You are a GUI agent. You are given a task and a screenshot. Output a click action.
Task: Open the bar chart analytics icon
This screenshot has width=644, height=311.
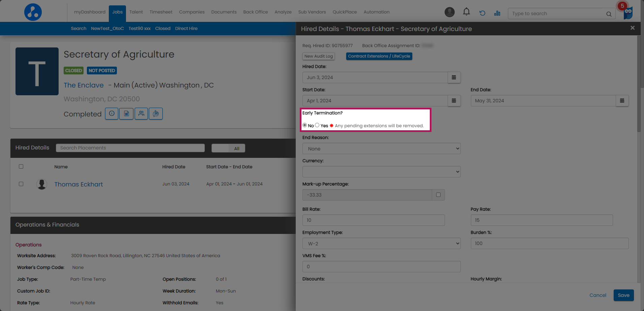pos(497,13)
